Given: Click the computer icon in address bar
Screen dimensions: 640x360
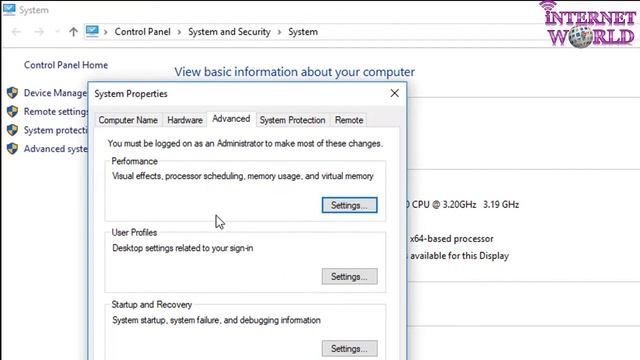Looking at the screenshot, I should [x=92, y=31].
